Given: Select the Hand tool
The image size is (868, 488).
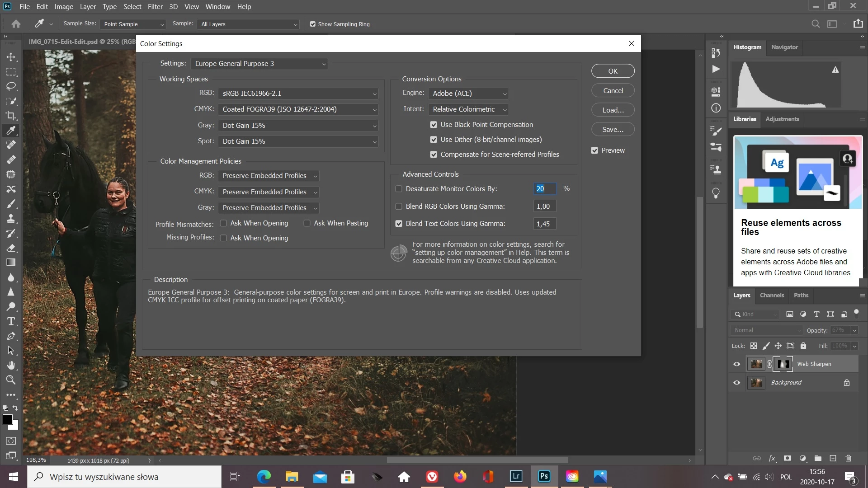Looking at the screenshot, I should [x=11, y=365].
